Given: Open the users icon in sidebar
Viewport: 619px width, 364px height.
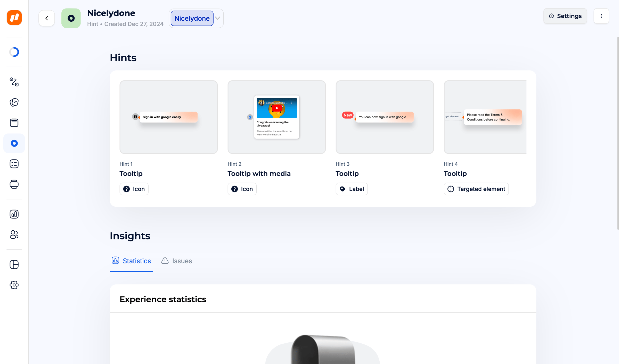Looking at the screenshot, I should [x=14, y=234].
